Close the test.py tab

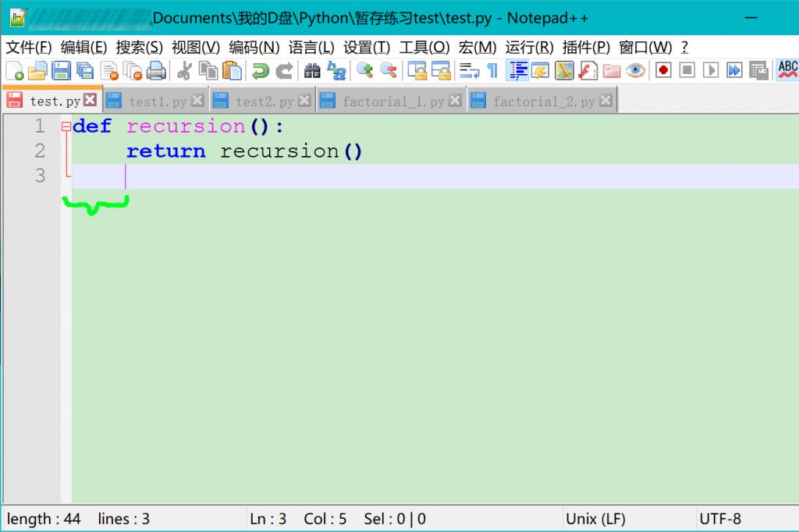pos(91,100)
